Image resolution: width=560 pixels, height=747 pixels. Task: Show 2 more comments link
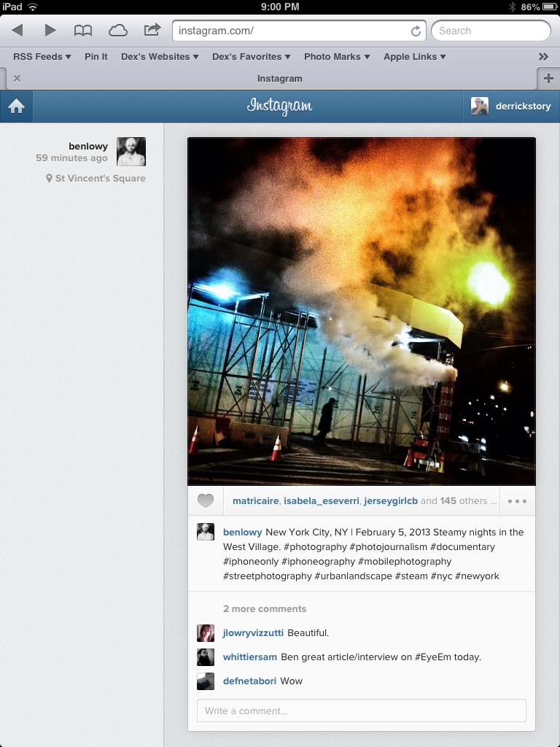[x=265, y=609]
